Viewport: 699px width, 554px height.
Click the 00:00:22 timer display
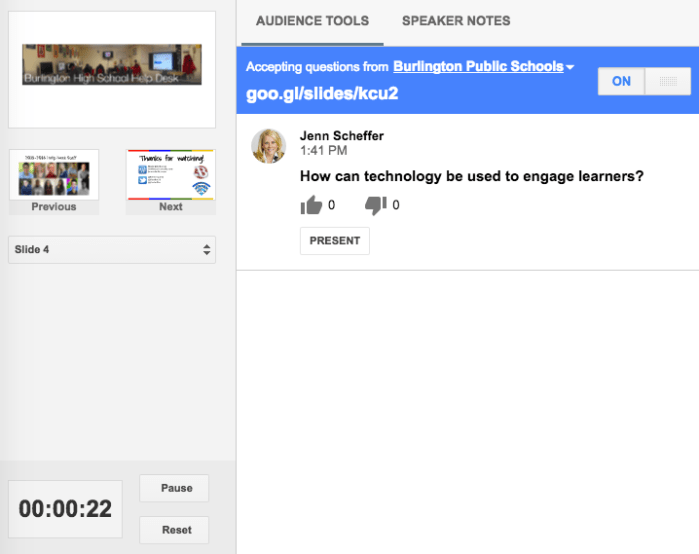click(65, 509)
